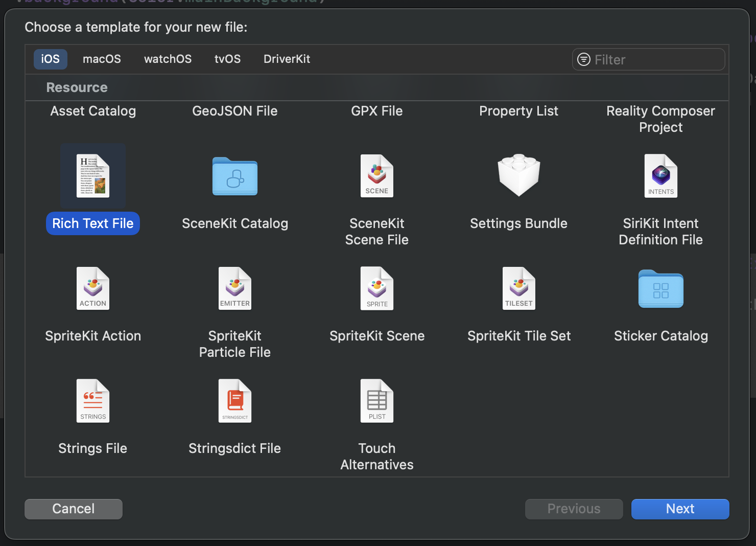Pick the Property List label
This screenshot has height=546, width=756.
tap(519, 111)
